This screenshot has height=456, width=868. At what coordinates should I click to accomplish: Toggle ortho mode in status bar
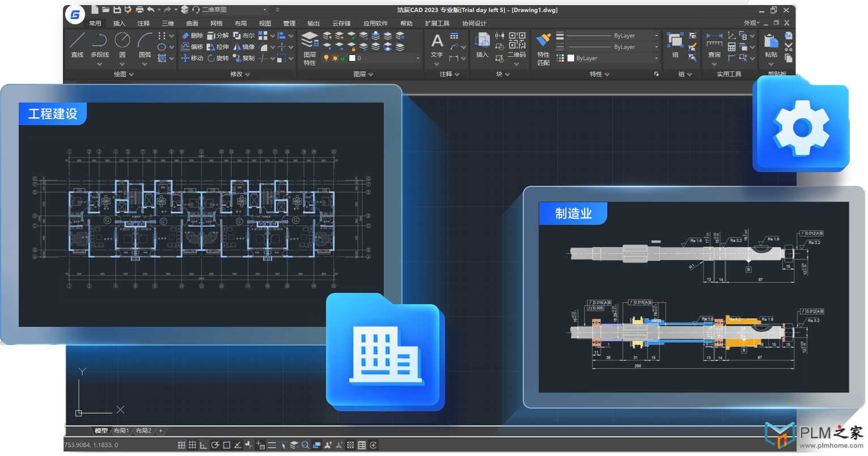pyautogui.click(x=204, y=445)
